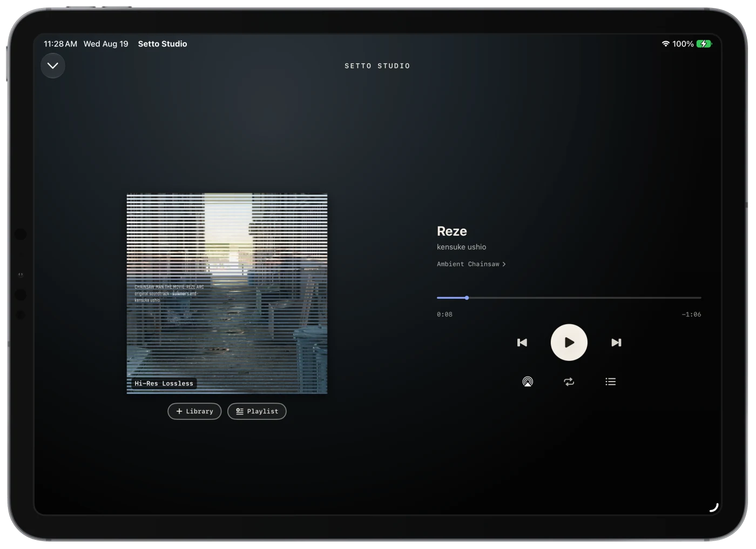Tap the Setto Studio app name in status bar
This screenshot has height=549, width=756.
pos(163,44)
